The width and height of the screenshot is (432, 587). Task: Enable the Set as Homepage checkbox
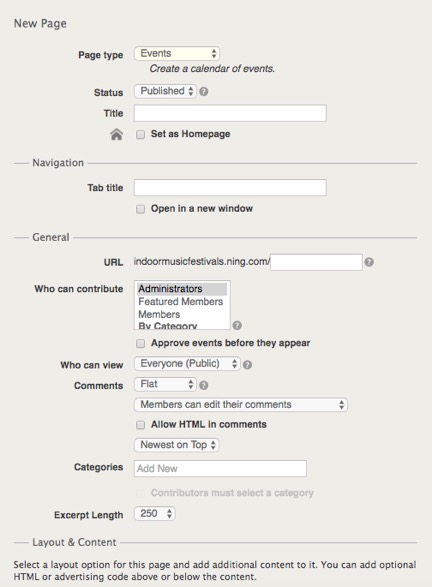[140, 134]
